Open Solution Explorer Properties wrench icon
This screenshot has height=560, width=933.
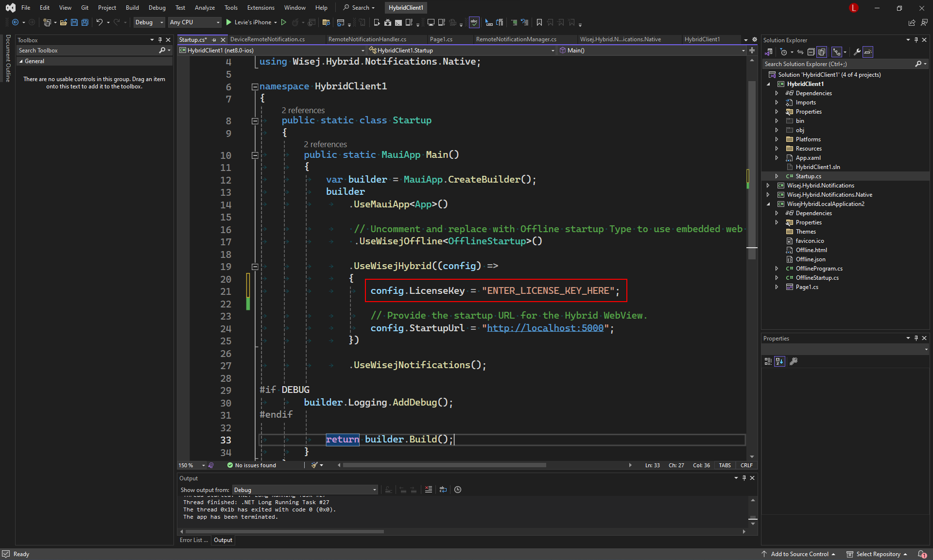coord(857,52)
